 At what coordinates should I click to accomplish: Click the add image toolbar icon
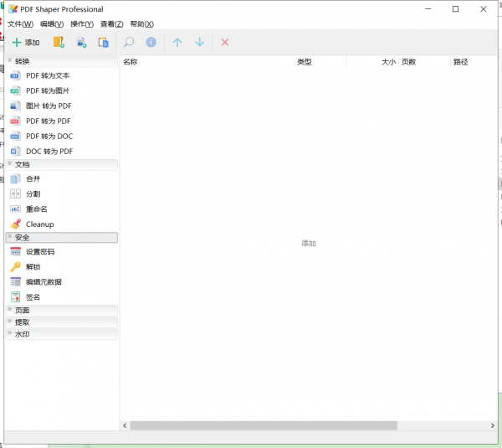coord(81,42)
